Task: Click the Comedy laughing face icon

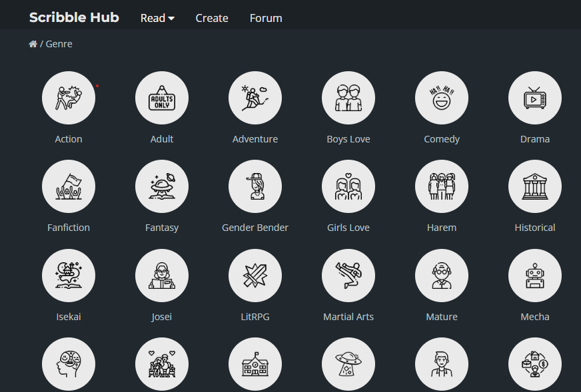Action: (x=442, y=98)
